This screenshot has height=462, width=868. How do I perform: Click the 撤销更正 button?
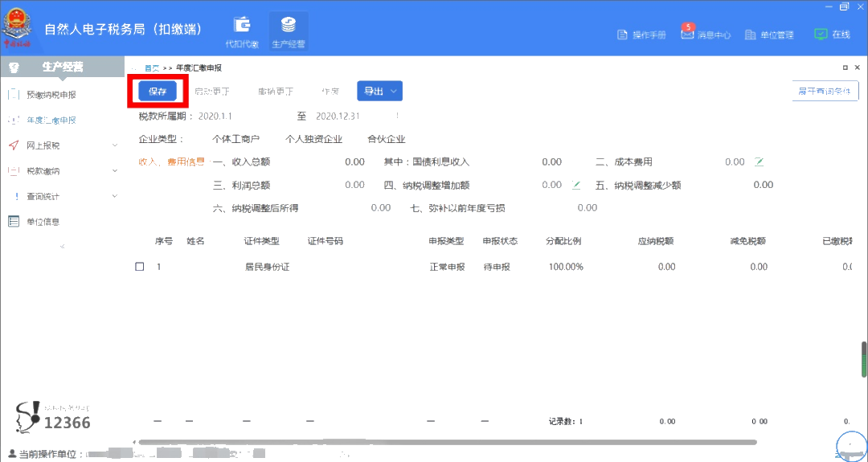tap(276, 92)
